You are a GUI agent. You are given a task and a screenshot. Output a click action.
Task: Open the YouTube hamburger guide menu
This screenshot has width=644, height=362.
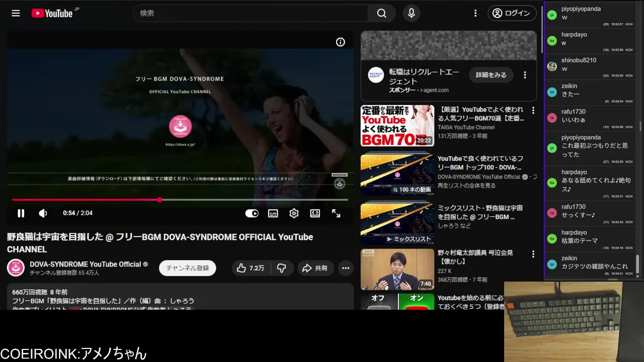tap(16, 13)
